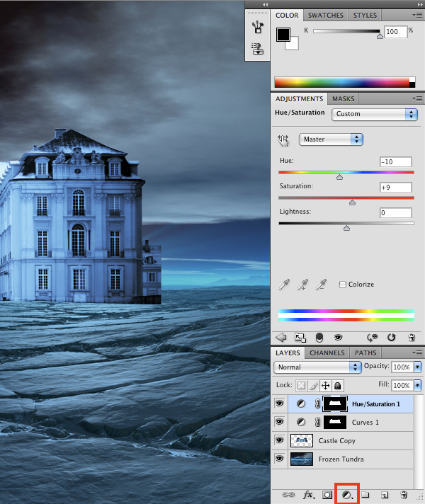The height and width of the screenshot is (504, 425).
Task: Hide the Curves 1 layer
Action: click(280, 422)
